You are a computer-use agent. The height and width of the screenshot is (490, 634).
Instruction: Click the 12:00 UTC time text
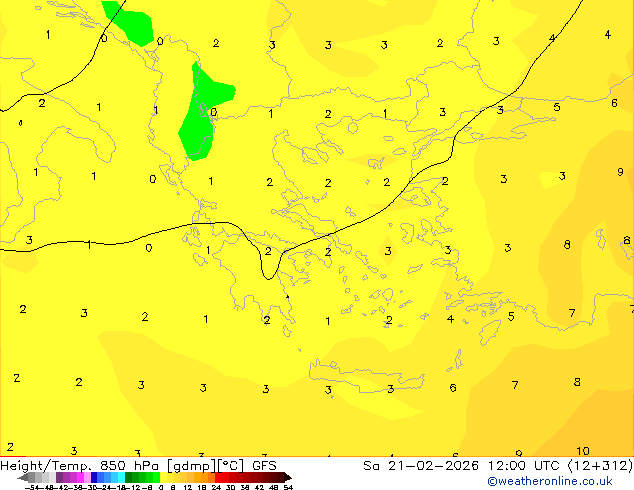click(x=524, y=466)
